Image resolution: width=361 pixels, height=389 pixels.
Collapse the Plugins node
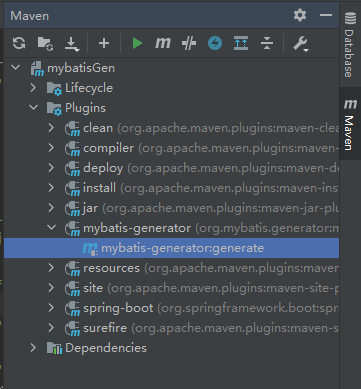coord(33,108)
